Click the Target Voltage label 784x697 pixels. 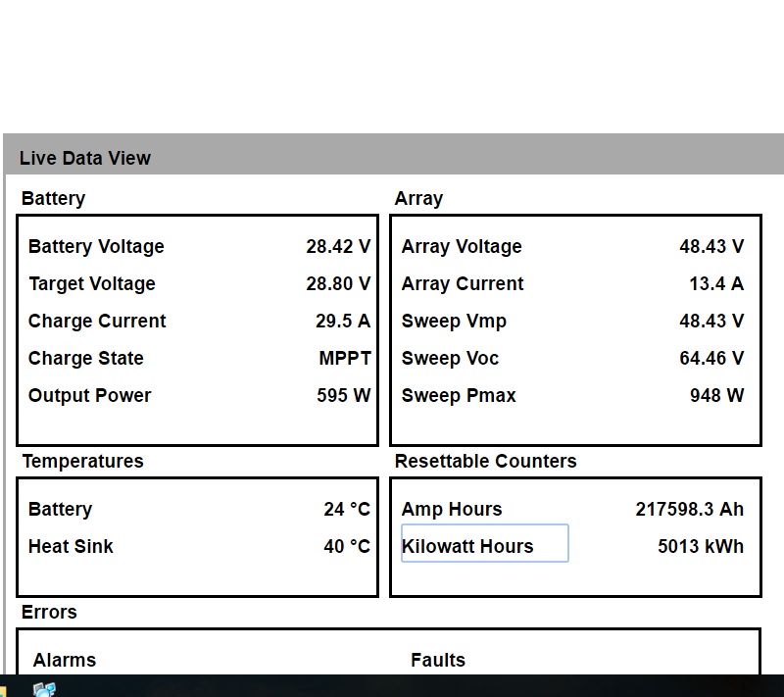(x=92, y=284)
